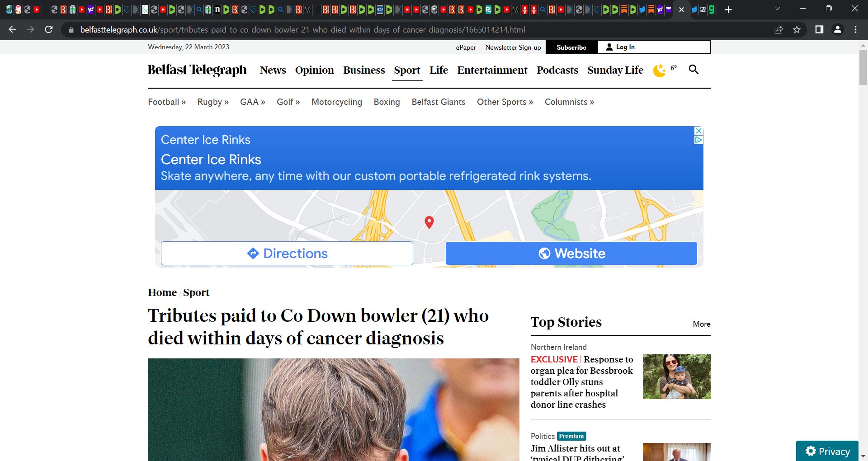This screenshot has width=868, height=461.
Task: Click the address bar URL
Action: click(302, 30)
